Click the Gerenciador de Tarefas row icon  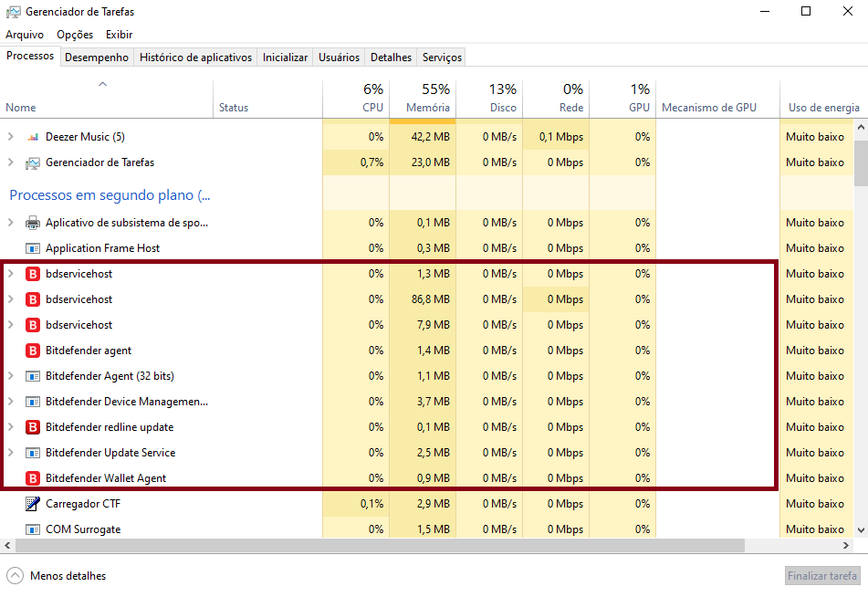point(33,162)
